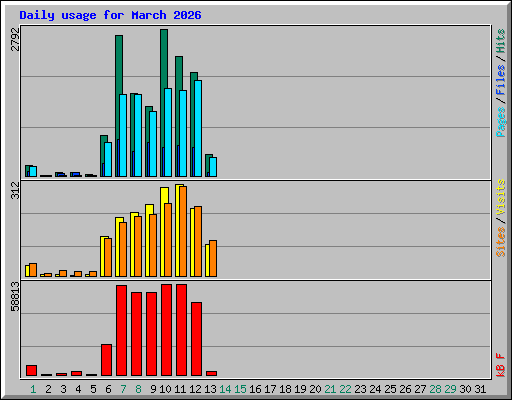Click day 9 on the date axis

(153, 389)
